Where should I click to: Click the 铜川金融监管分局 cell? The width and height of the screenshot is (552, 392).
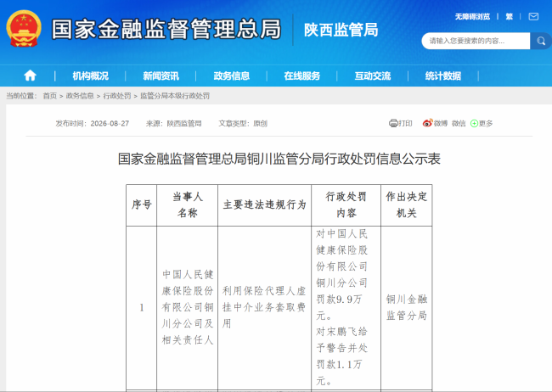[407, 307]
